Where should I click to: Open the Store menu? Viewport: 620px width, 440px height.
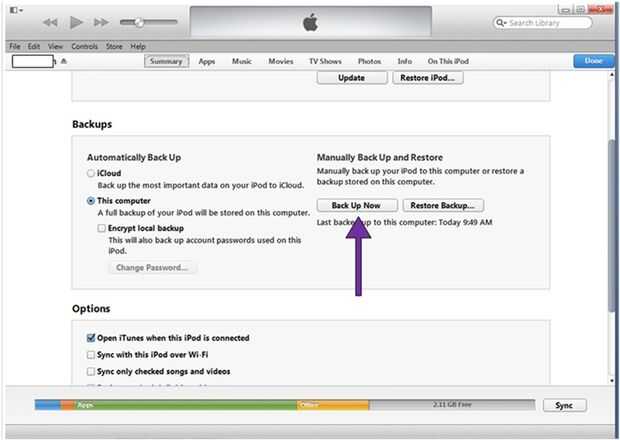coord(114,46)
